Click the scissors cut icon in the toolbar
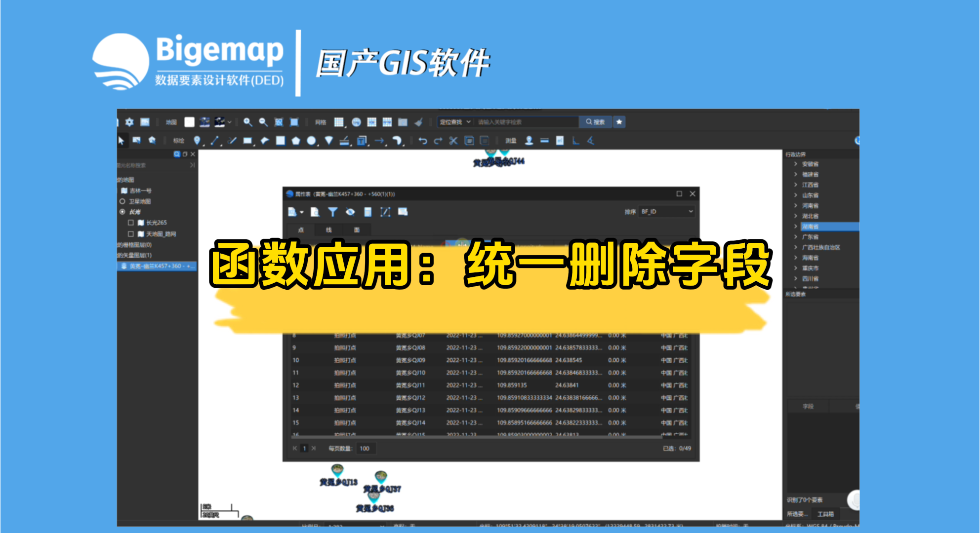980x533 pixels. pos(453,141)
